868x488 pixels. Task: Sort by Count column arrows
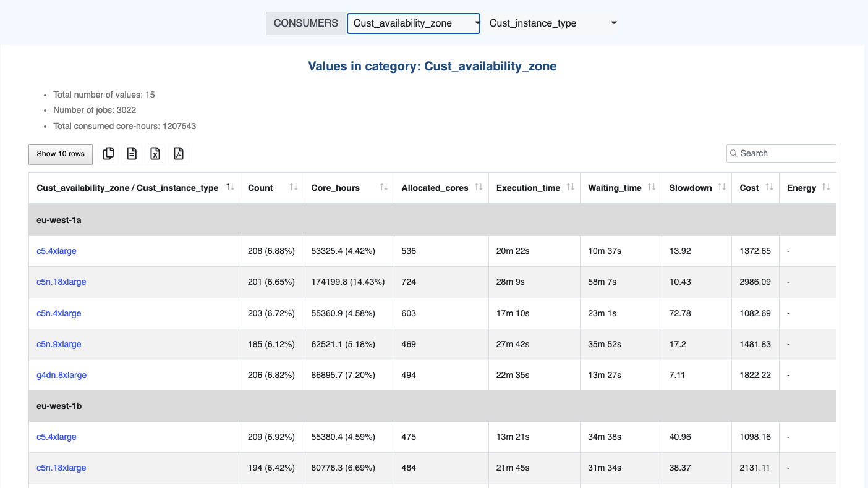click(x=294, y=188)
